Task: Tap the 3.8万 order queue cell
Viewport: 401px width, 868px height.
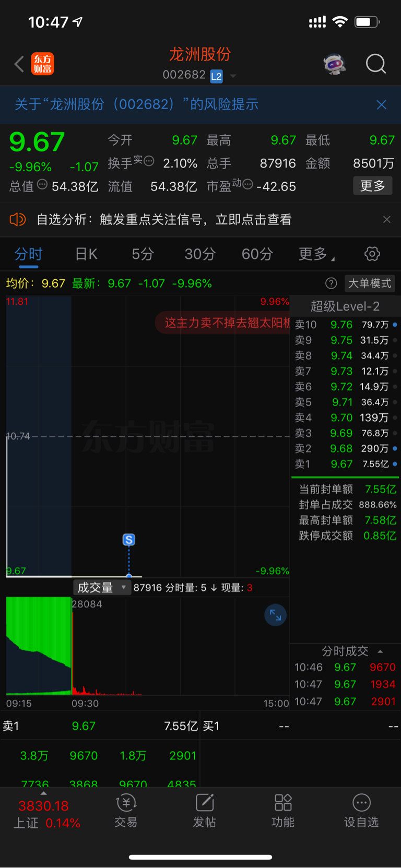Action: point(34,756)
